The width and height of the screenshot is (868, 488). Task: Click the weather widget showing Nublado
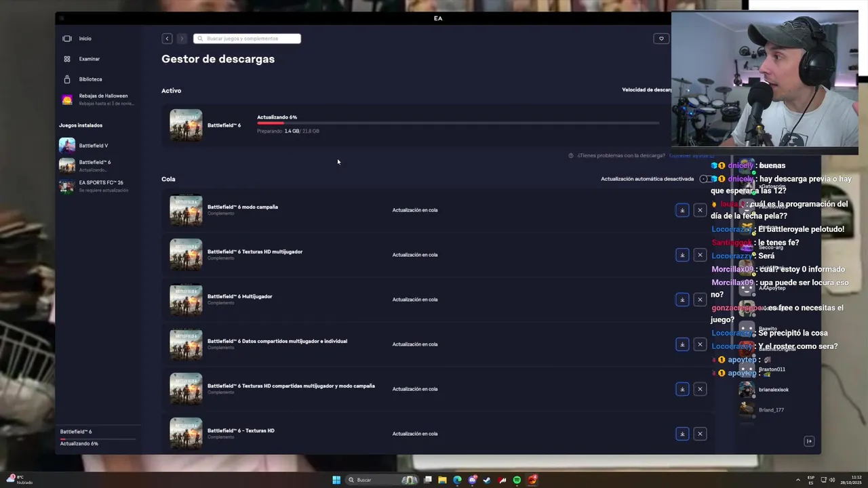point(20,480)
